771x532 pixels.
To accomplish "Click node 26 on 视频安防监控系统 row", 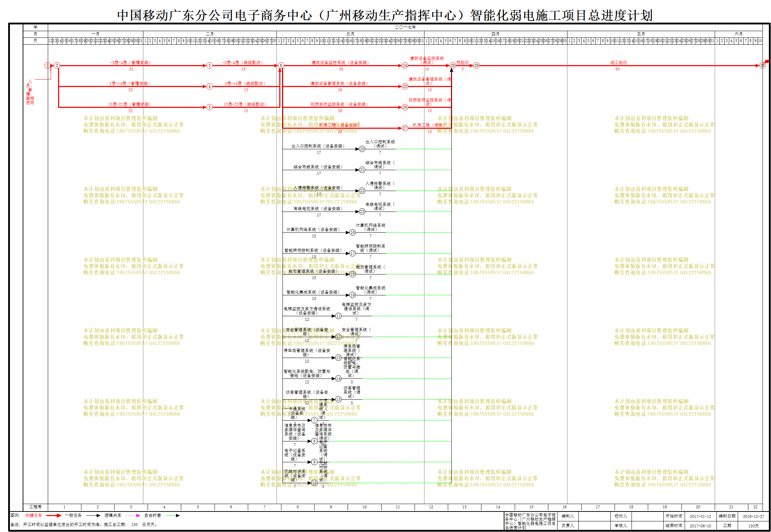I will click(405, 107).
